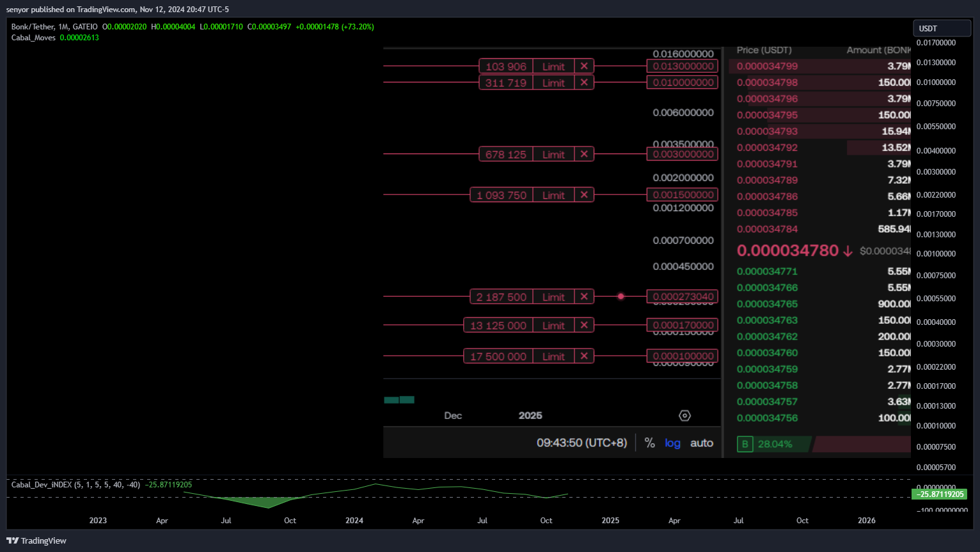Click the 0.000273040 order price tag
The height and width of the screenshot is (552, 980).
683,297
